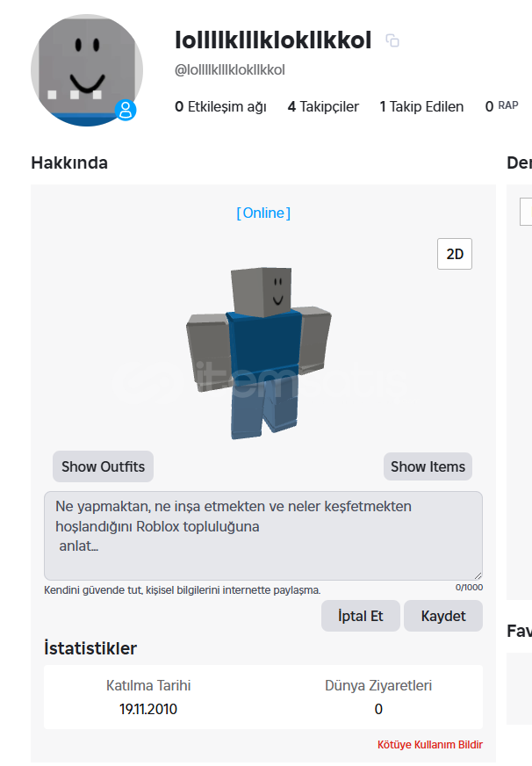Report abuse via Kötüye Kullanım Bildir
Image resolution: width=532 pixels, height=766 pixels.
click(x=429, y=745)
